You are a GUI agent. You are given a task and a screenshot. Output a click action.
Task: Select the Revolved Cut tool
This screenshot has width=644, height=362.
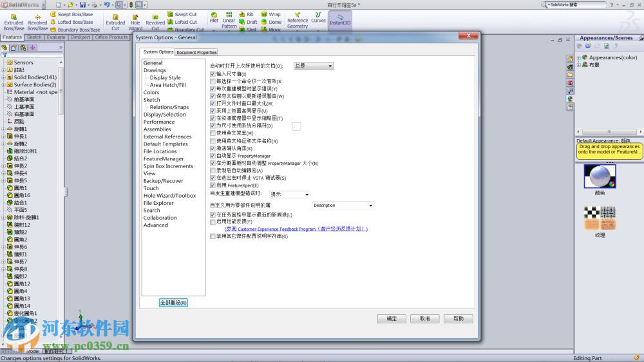(155, 22)
